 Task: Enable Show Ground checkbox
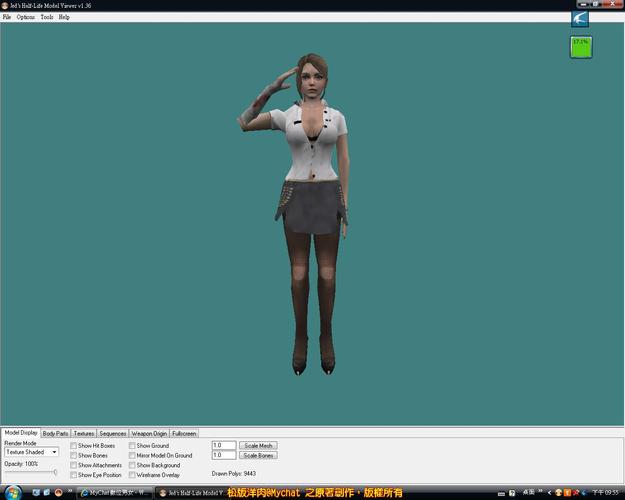tap(132, 445)
